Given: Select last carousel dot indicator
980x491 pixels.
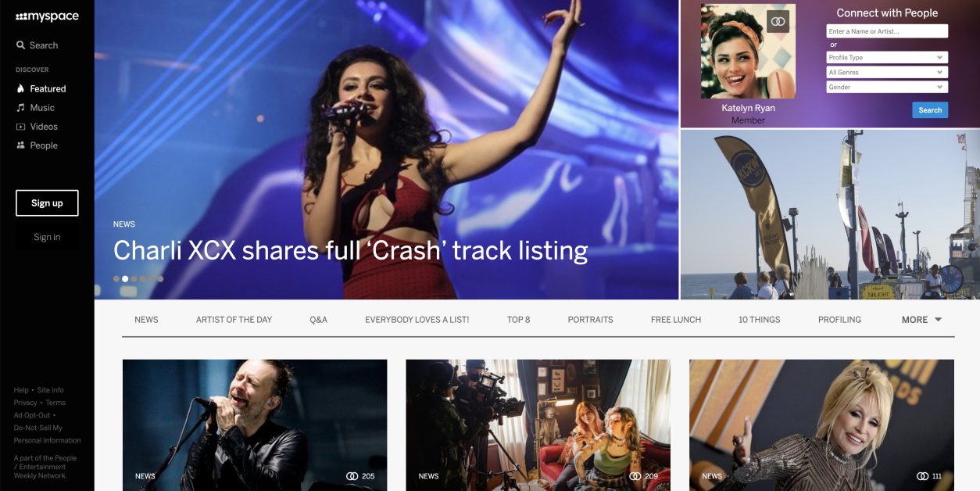Looking at the screenshot, I should tap(160, 278).
